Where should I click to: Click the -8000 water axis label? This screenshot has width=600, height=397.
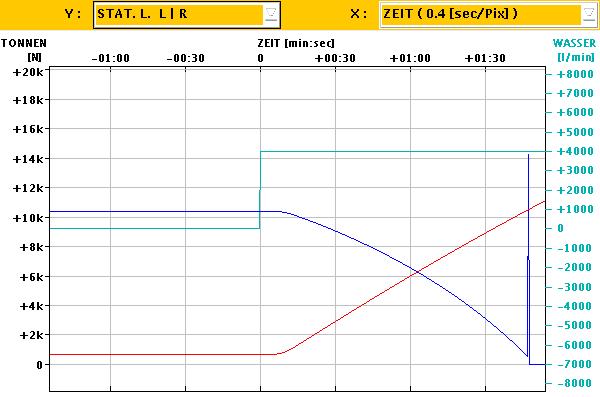point(575,383)
